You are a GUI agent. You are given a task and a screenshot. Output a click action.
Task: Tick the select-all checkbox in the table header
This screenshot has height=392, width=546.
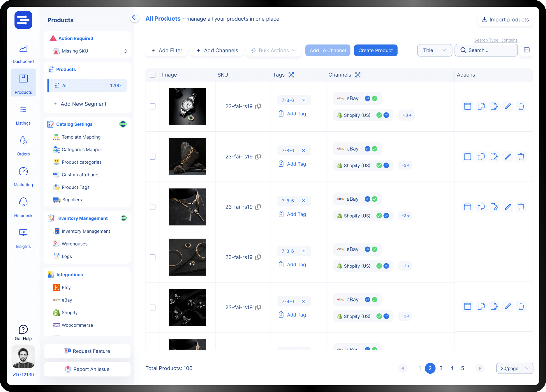153,75
